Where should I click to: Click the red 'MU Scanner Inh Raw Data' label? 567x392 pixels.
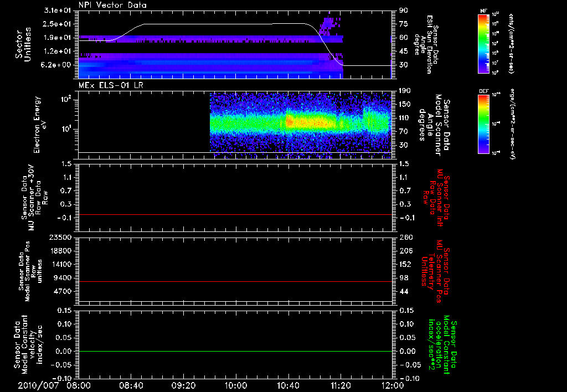click(437, 198)
